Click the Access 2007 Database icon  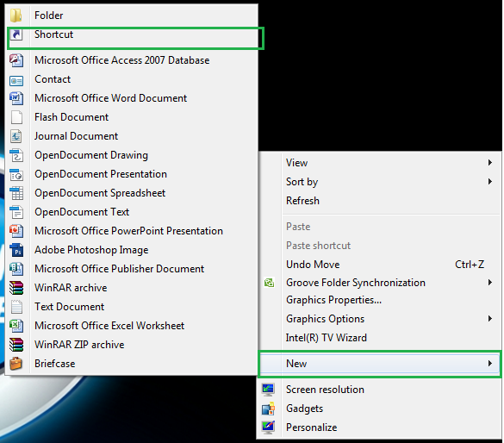point(16,60)
